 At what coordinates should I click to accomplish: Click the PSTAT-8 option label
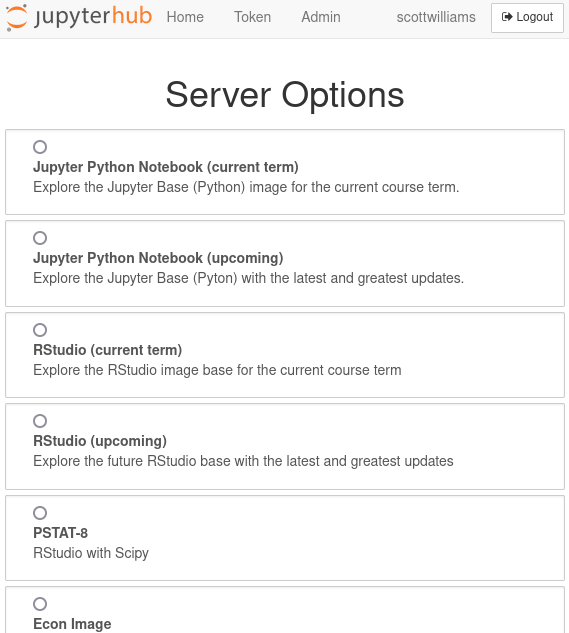61,533
